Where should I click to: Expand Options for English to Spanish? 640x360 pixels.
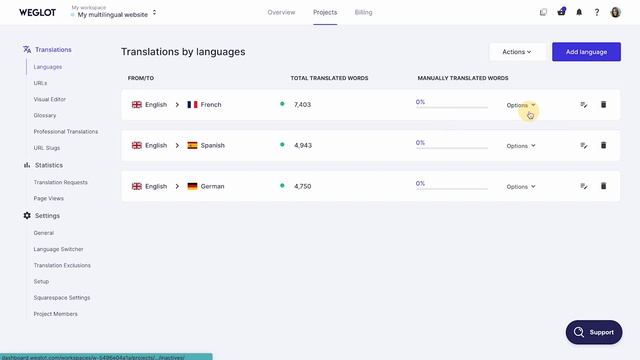pyautogui.click(x=521, y=146)
